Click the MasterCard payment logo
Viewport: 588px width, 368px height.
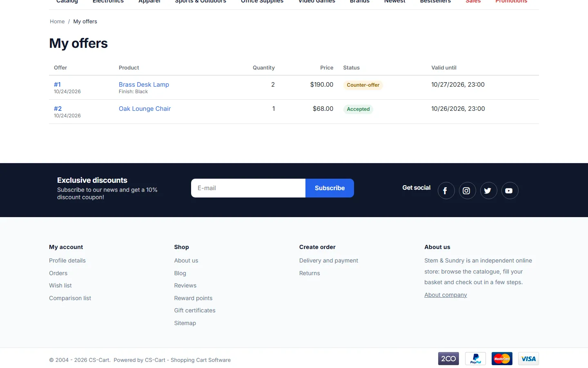pyautogui.click(x=502, y=359)
